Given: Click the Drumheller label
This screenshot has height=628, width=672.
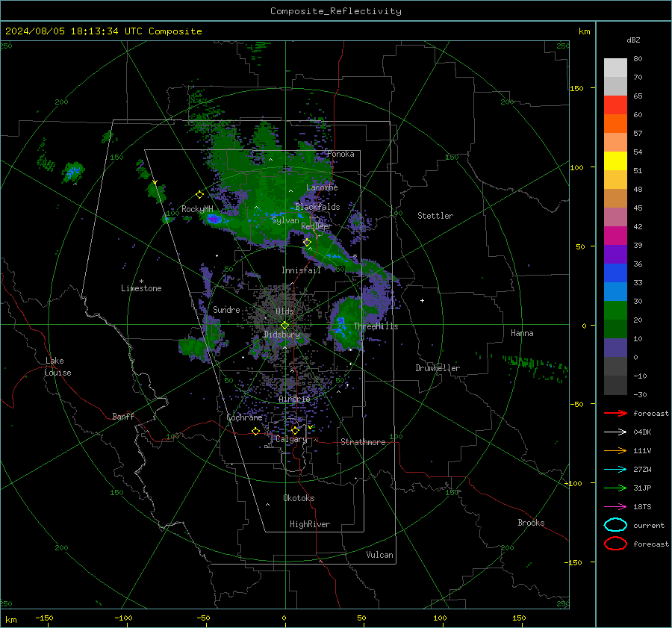Looking at the screenshot, I should pyautogui.click(x=438, y=368).
